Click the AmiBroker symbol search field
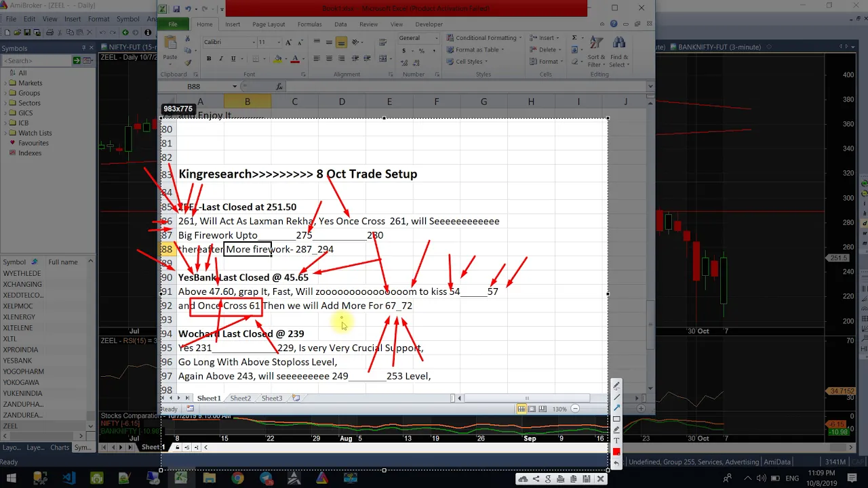This screenshot has width=868, height=488. (x=37, y=61)
